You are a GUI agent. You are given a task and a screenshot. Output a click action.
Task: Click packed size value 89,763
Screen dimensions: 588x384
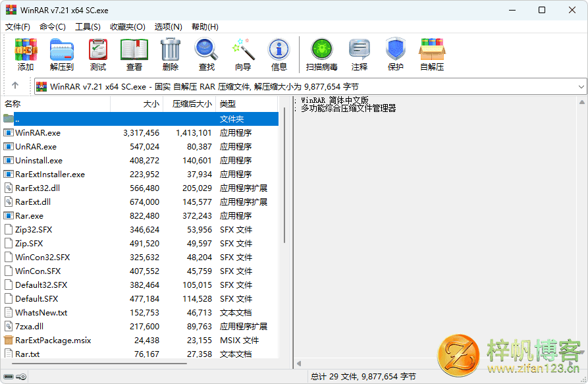coord(200,326)
